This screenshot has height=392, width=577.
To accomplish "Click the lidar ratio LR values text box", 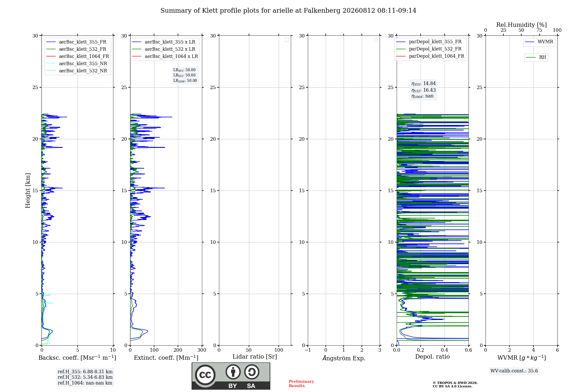I will [185, 75].
